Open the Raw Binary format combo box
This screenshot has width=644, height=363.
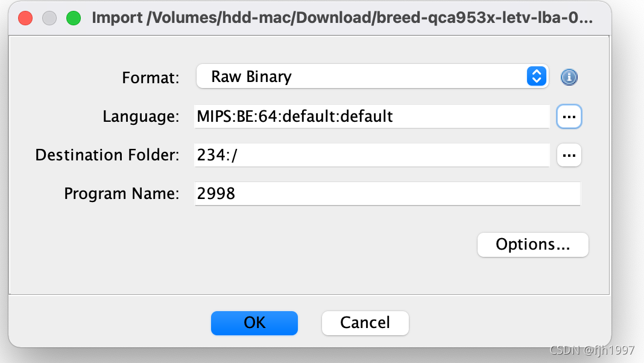(362, 77)
